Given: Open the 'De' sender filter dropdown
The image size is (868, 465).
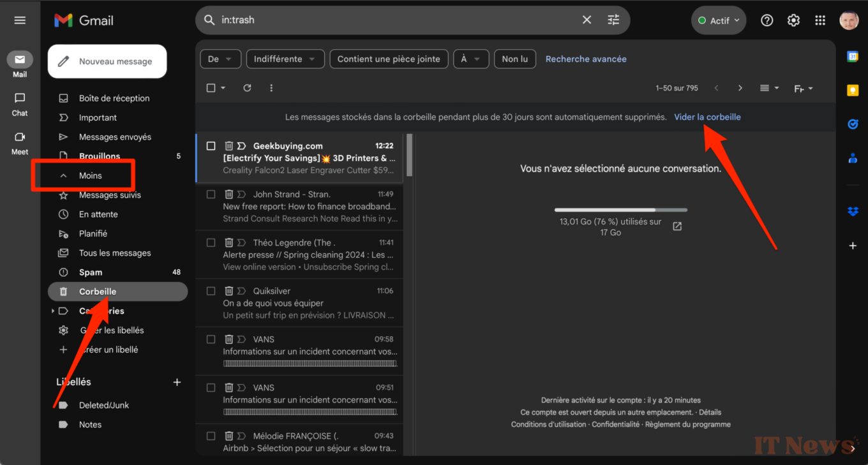Looking at the screenshot, I should [220, 59].
